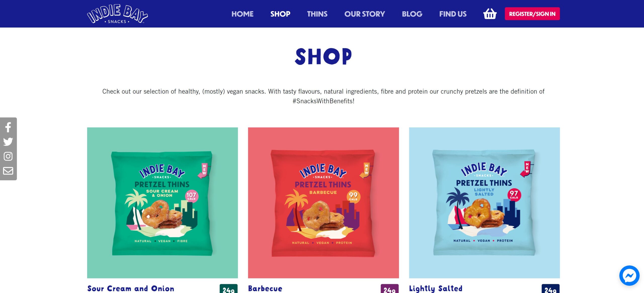Image resolution: width=644 pixels, height=293 pixels.
Task: Go to the Home page
Action: [x=242, y=14]
